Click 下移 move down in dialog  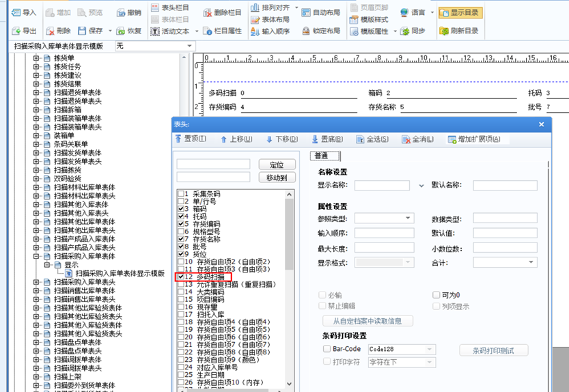(x=282, y=139)
